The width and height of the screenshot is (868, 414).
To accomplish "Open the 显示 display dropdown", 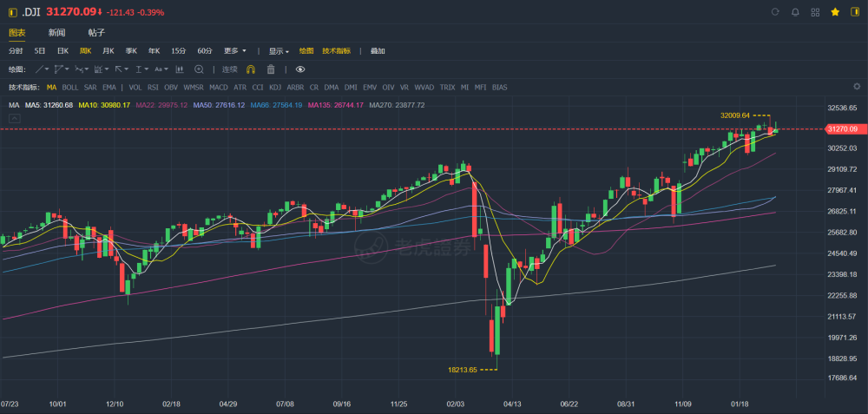I will pos(279,51).
